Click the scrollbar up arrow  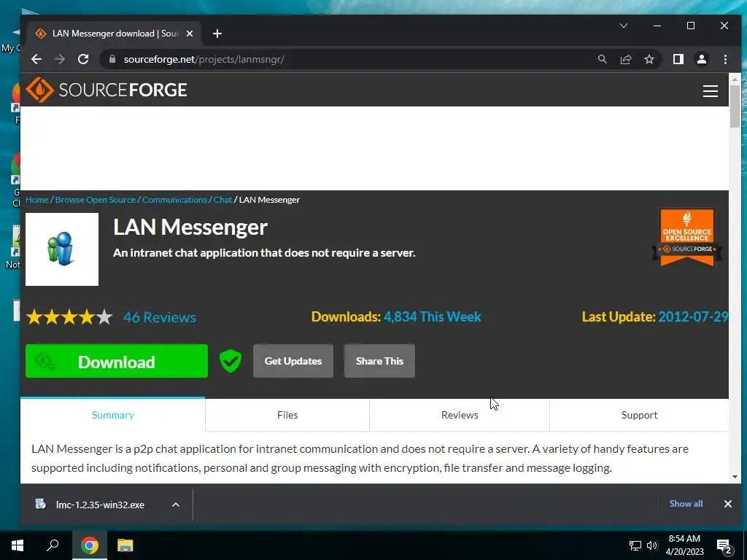pos(734,79)
